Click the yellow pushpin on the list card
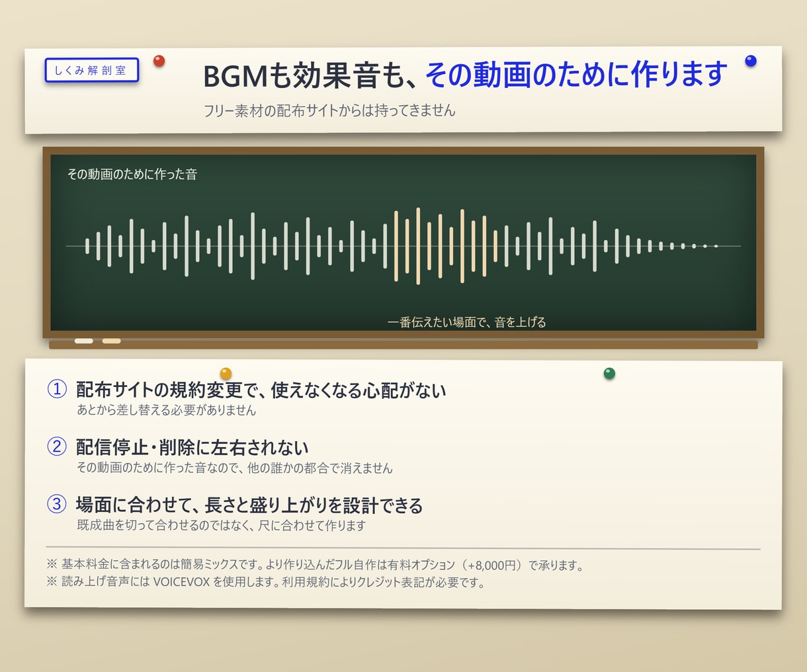The height and width of the screenshot is (672, 807). [226, 373]
